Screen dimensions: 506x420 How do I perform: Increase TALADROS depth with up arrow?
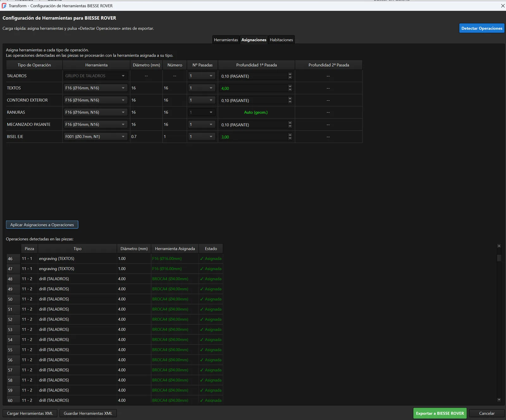pos(290,74)
